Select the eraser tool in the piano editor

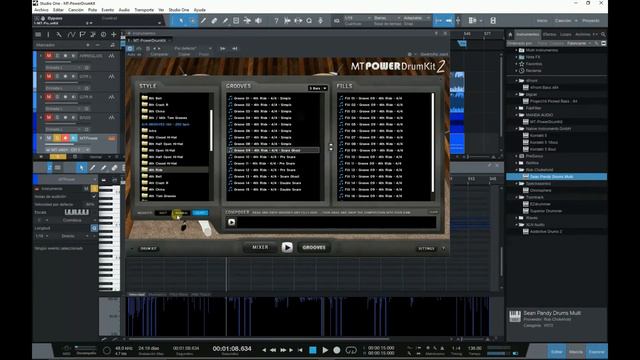[x=114, y=168]
